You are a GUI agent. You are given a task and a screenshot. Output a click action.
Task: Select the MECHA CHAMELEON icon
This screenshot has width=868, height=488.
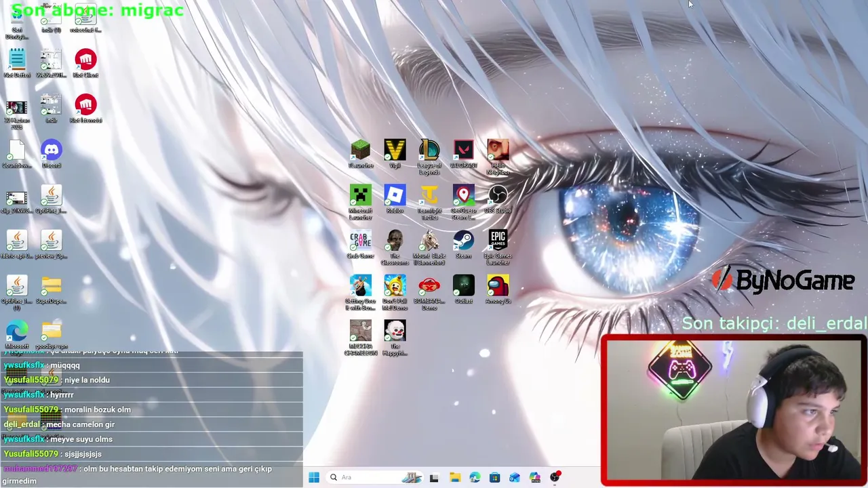pos(361,331)
